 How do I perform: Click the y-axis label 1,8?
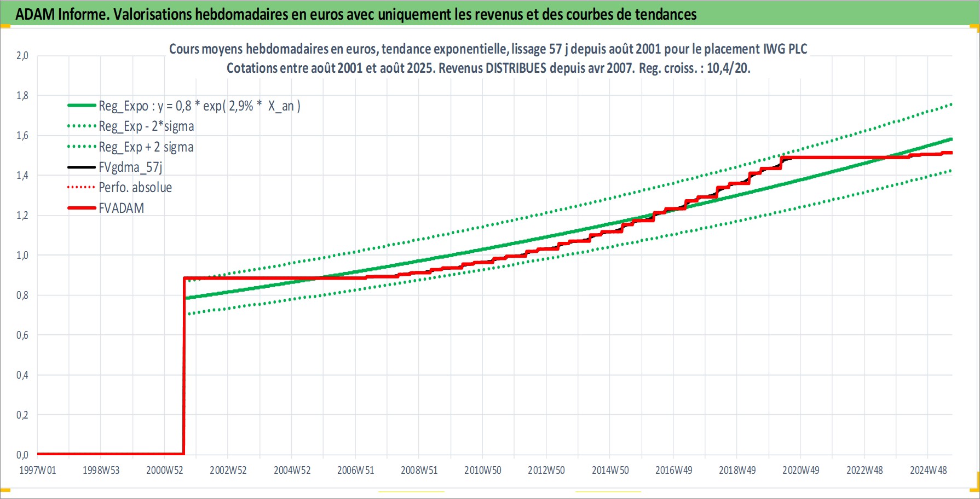point(22,95)
